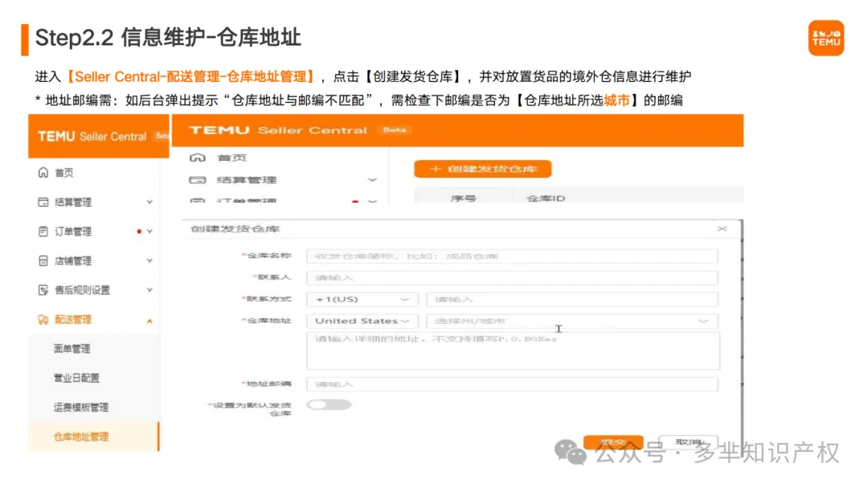The height and width of the screenshot is (488, 868).
Task: Click the 联系人 input field
Action: coord(512,278)
